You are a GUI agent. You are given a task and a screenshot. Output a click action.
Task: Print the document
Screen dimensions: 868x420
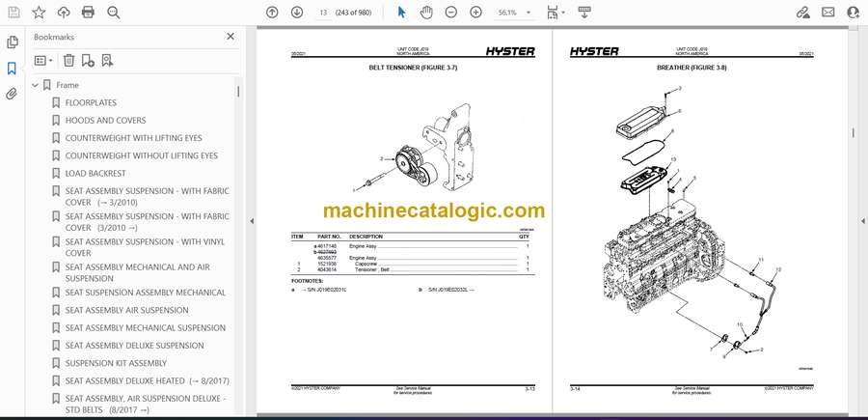pos(88,13)
